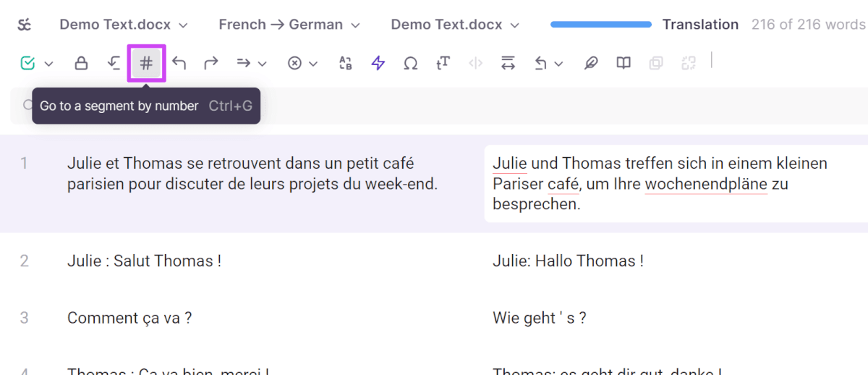This screenshot has width=868, height=375.
Task: Click the greyed dashed square icon
Action: click(688, 63)
